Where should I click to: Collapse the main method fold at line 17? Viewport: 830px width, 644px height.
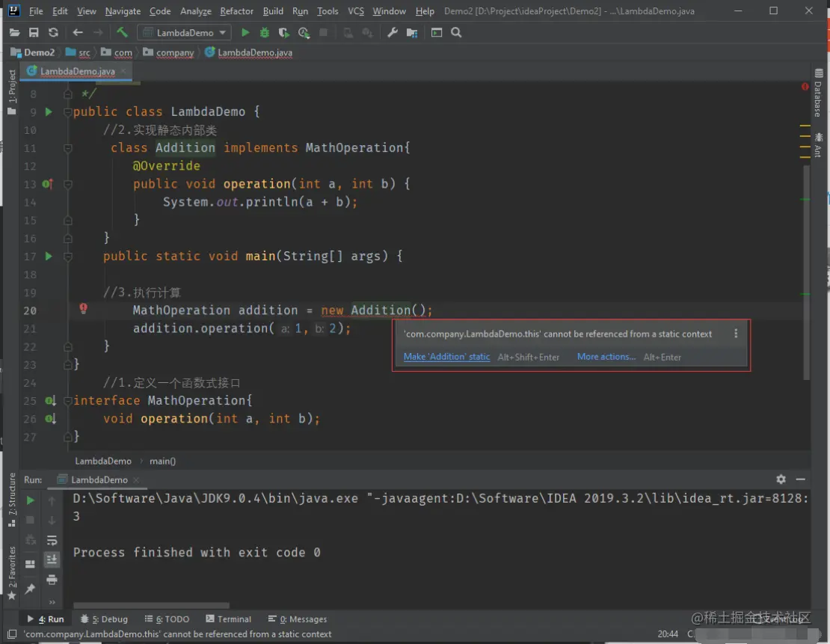pos(68,257)
